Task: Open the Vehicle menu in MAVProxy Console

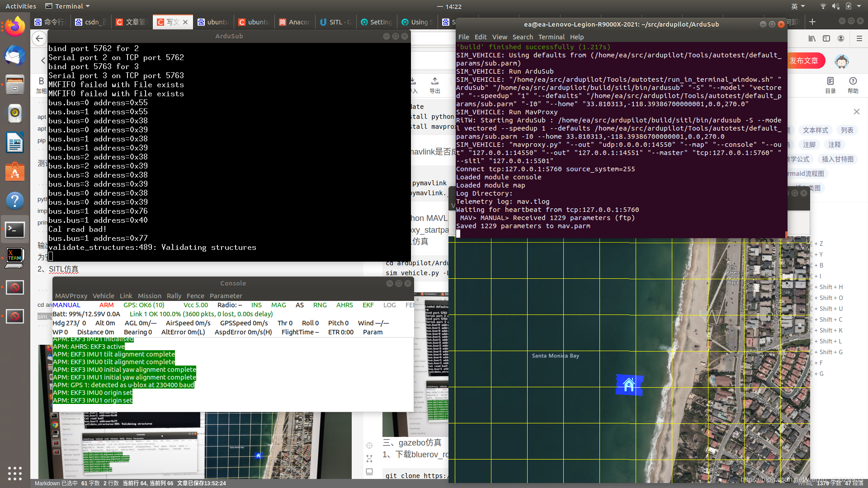Action: [103, 296]
